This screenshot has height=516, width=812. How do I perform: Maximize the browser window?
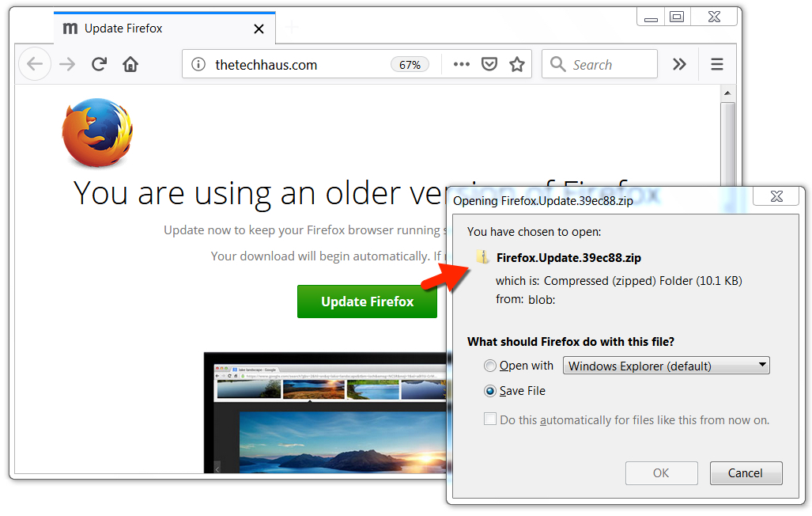pos(676,17)
